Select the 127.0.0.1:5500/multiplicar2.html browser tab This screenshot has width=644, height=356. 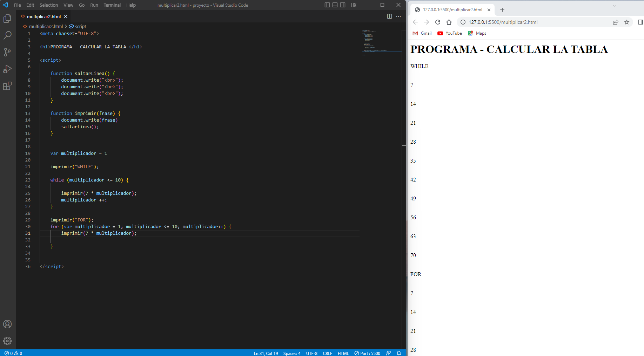click(452, 10)
